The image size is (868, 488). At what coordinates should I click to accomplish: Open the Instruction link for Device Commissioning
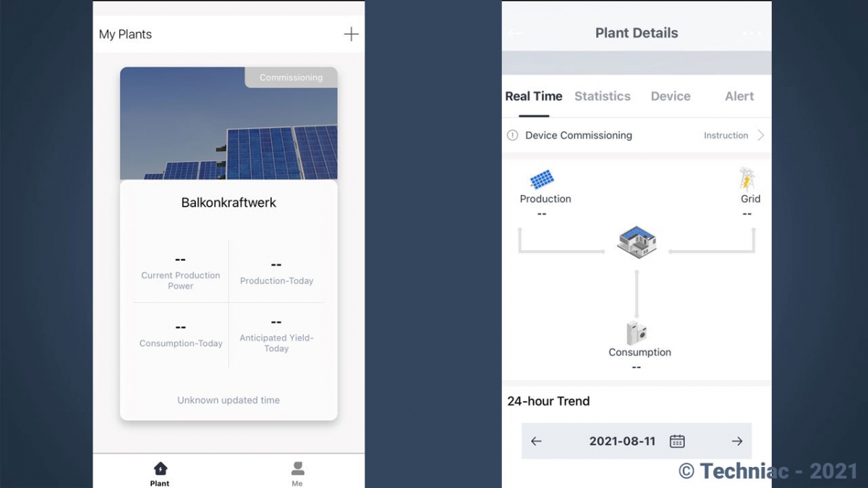[x=725, y=135]
